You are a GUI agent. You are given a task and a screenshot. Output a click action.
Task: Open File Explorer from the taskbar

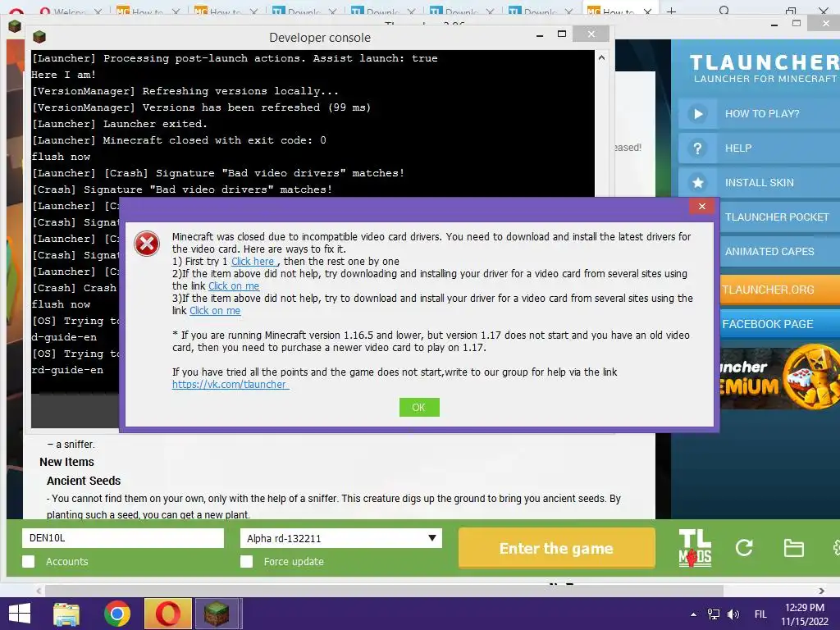point(66,614)
